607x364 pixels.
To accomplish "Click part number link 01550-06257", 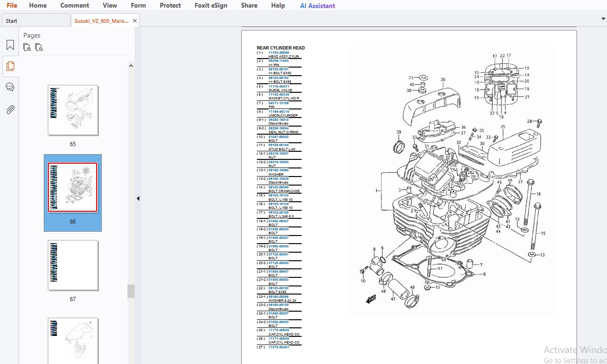I will pyautogui.click(x=278, y=221).
